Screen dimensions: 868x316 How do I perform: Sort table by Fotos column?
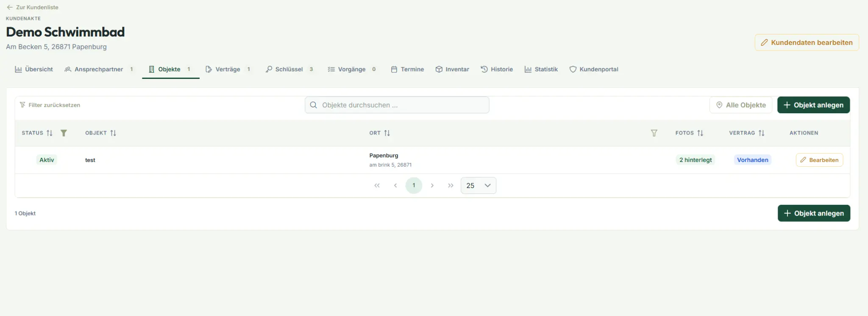pos(700,133)
